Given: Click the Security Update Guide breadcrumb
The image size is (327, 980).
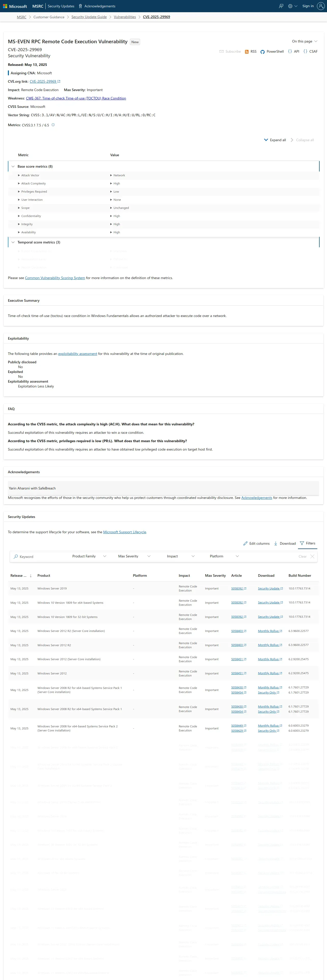Looking at the screenshot, I should pyautogui.click(x=89, y=17).
